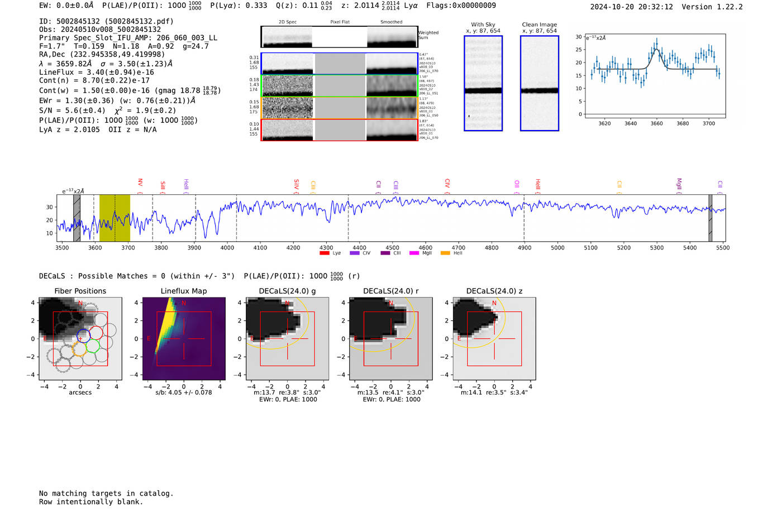This screenshot has height=532, width=782.
Task: Open the DECaLS(24.0) g cutout
Action: (x=287, y=338)
